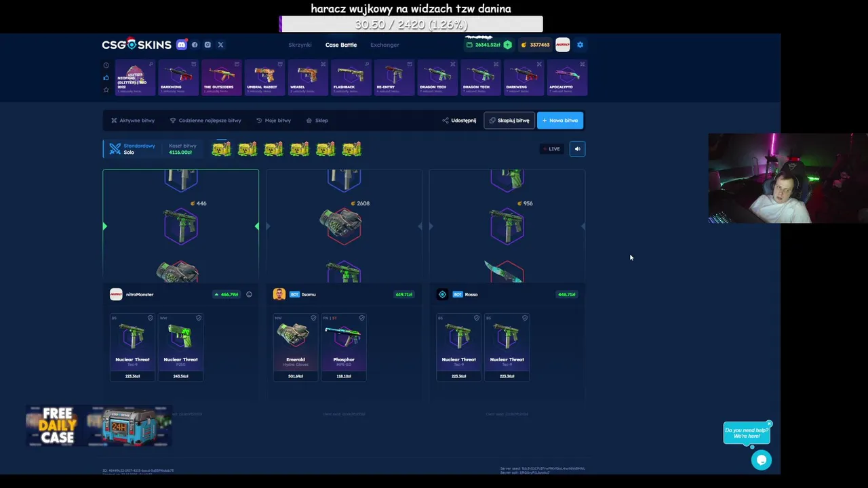868x488 pixels.
Task: Click the last nuclear case icon
Action: [351, 149]
